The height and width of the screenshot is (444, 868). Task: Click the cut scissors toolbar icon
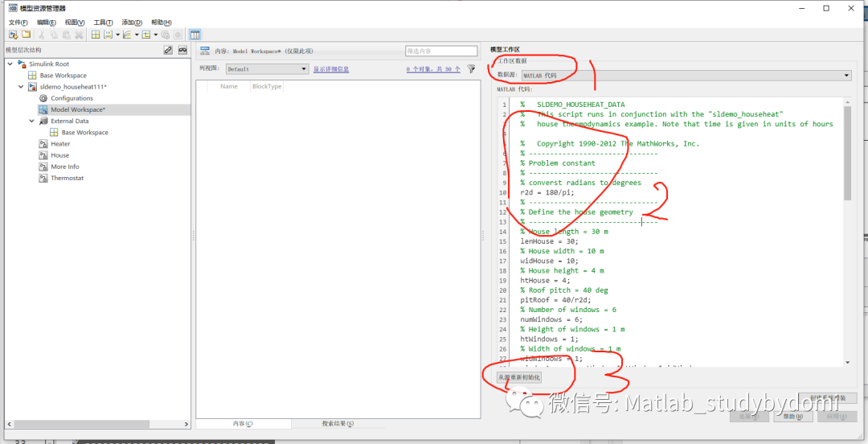coord(42,35)
